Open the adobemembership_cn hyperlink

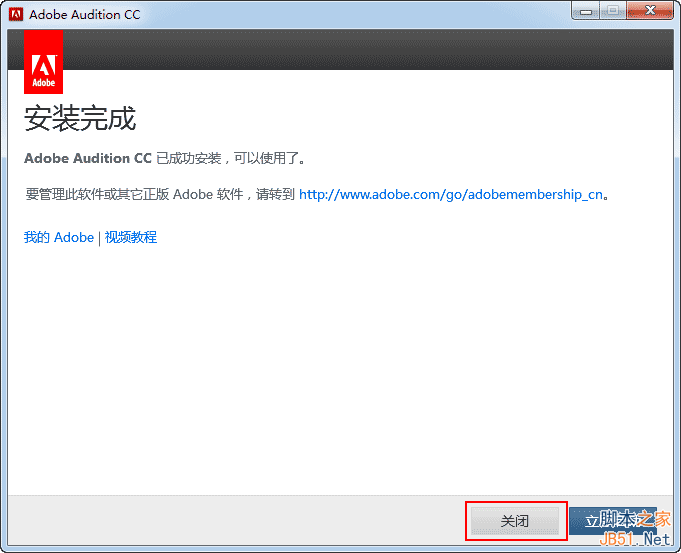[451, 194]
